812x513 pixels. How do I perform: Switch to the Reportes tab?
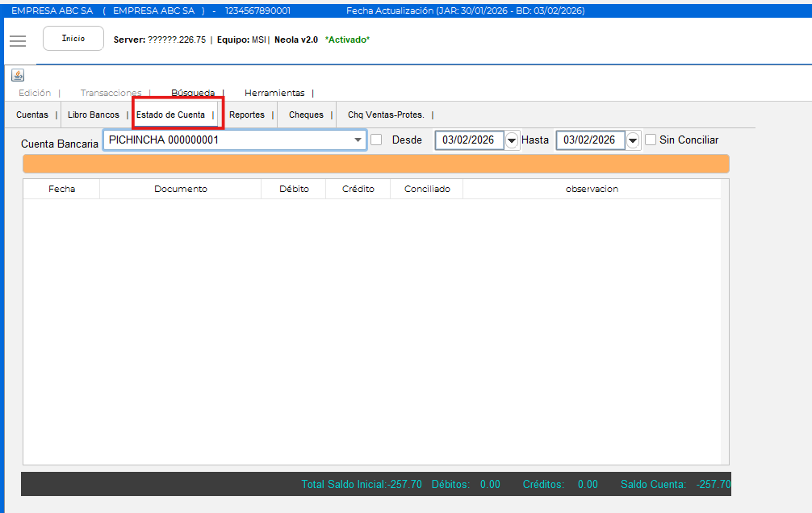(x=247, y=115)
